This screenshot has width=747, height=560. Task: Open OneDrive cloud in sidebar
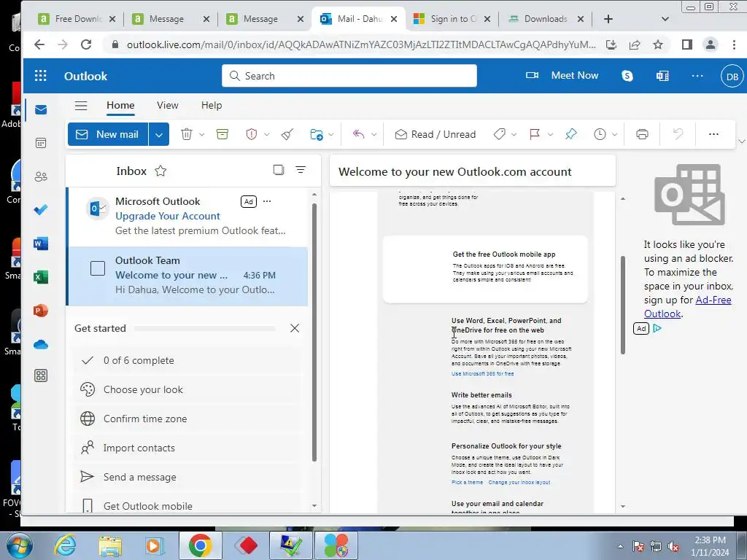(41, 344)
